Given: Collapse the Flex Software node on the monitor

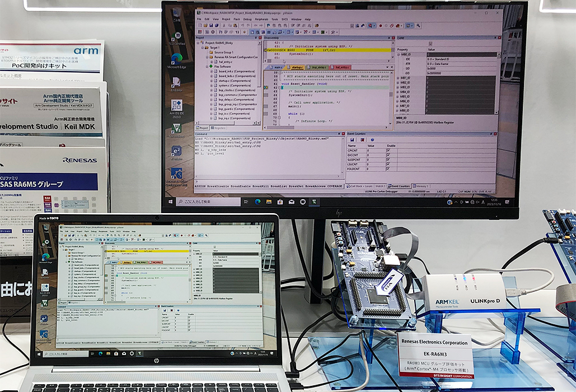Looking at the screenshot, I should (x=207, y=67).
